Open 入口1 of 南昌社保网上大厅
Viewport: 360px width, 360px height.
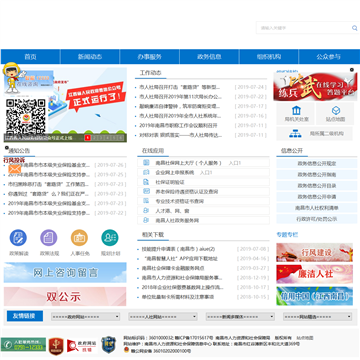[x=235, y=163]
